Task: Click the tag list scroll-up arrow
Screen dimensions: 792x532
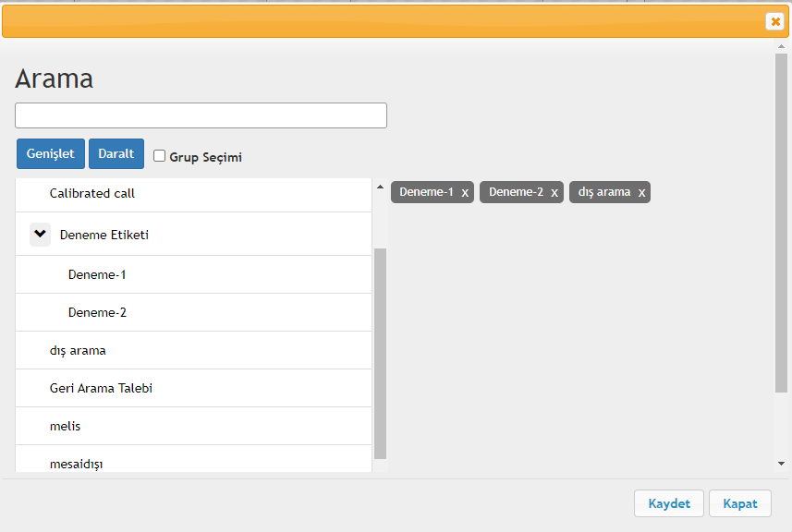Action: tap(380, 187)
